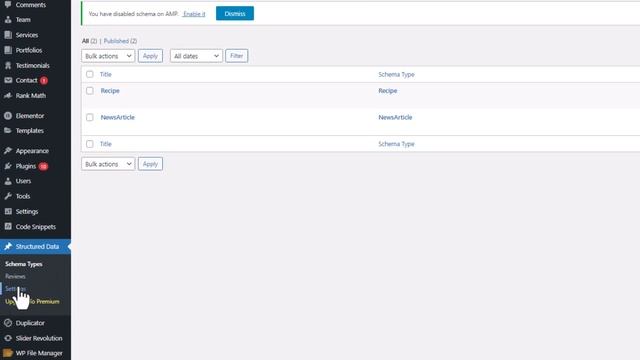This screenshot has height=360, width=640.
Task: Click the Duplicator icon
Action: [8, 323]
